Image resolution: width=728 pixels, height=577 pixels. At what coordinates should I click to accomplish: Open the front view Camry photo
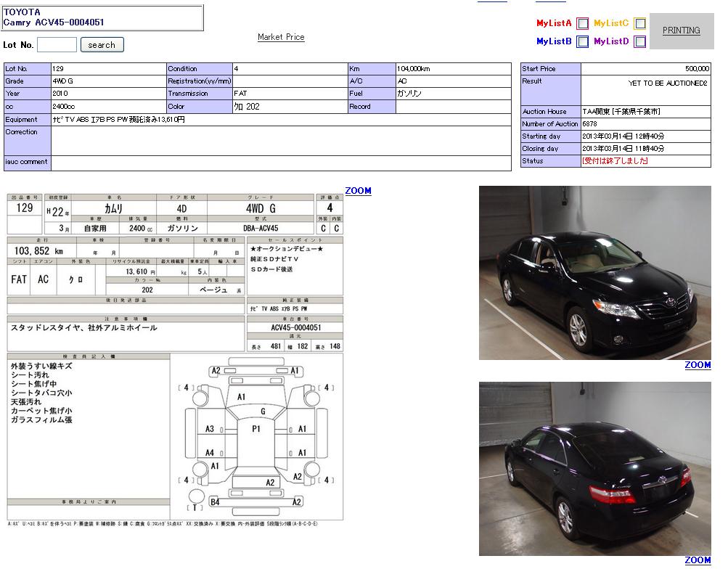point(594,273)
